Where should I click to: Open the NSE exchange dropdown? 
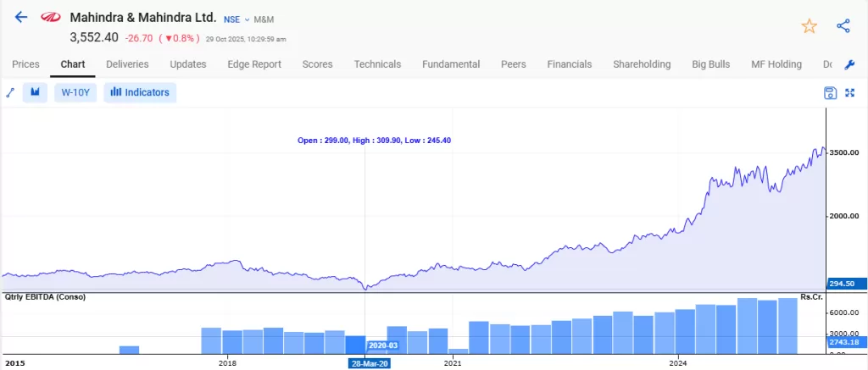click(x=236, y=19)
